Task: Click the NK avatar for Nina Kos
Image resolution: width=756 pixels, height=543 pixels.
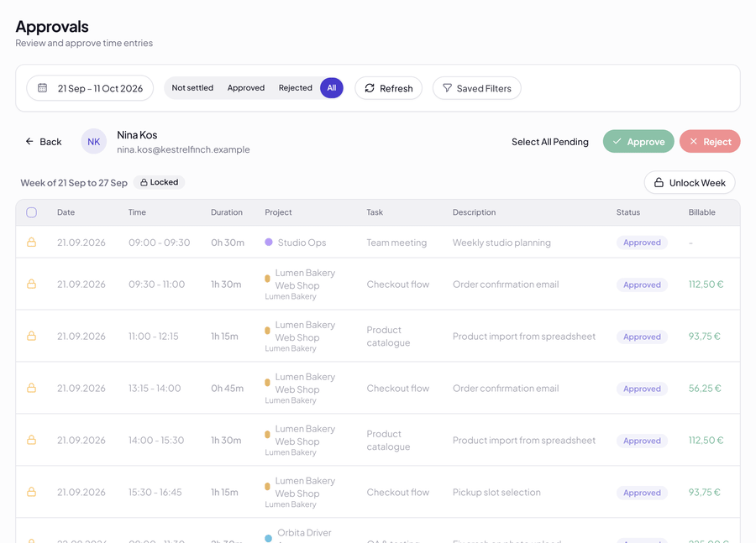Action: [93, 142]
